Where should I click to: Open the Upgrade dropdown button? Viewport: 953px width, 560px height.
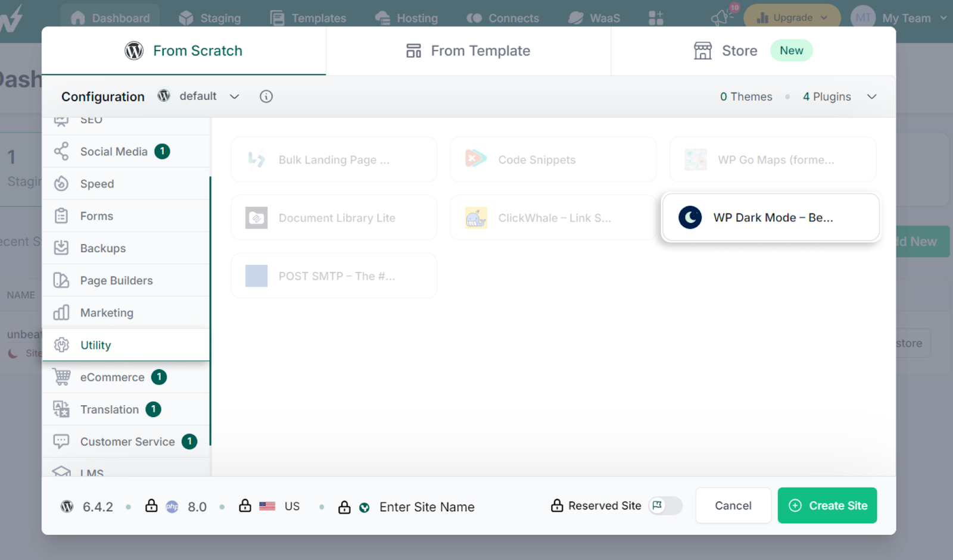pos(792,18)
